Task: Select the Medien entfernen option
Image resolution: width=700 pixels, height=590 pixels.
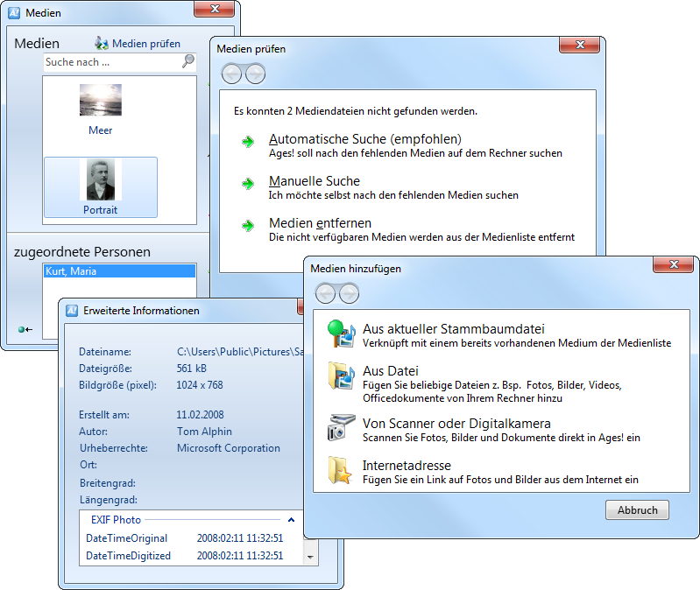Action: [320, 223]
